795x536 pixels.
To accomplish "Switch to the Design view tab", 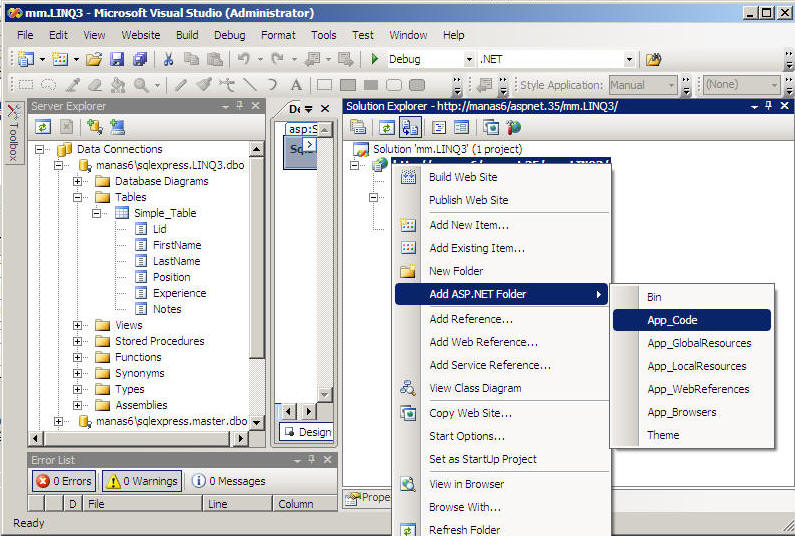I will (307, 432).
